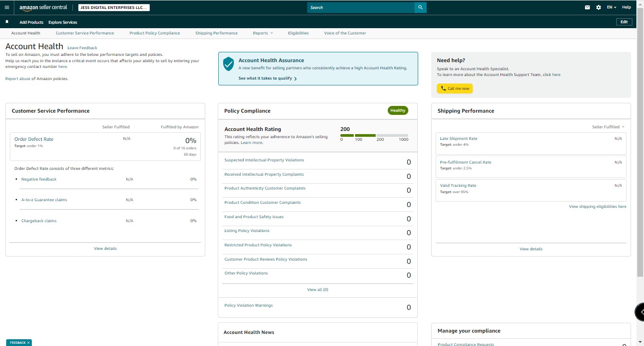Open A-to-z Guarantee claims link
644x346 pixels.
[44, 200]
